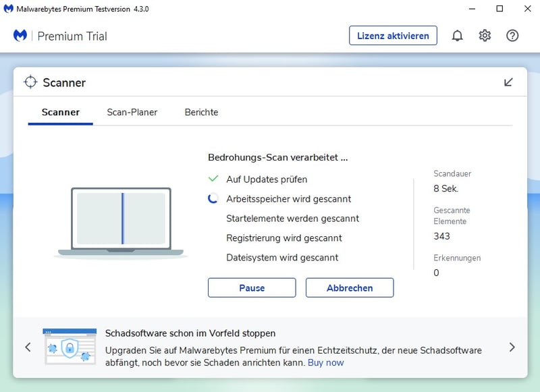
Task: Maximize the Malwarebytes window
Action: pyautogui.click(x=500, y=9)
